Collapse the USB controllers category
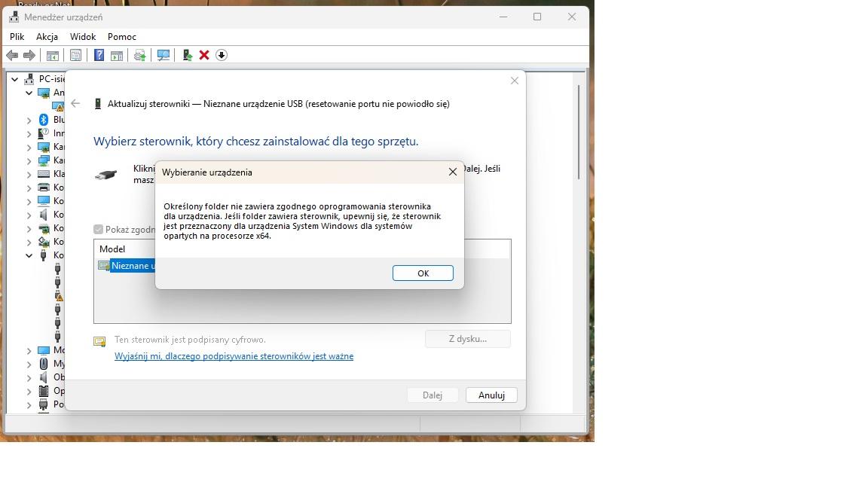The width and height of the screenshot is (868, 488). [x=29, y=255]
